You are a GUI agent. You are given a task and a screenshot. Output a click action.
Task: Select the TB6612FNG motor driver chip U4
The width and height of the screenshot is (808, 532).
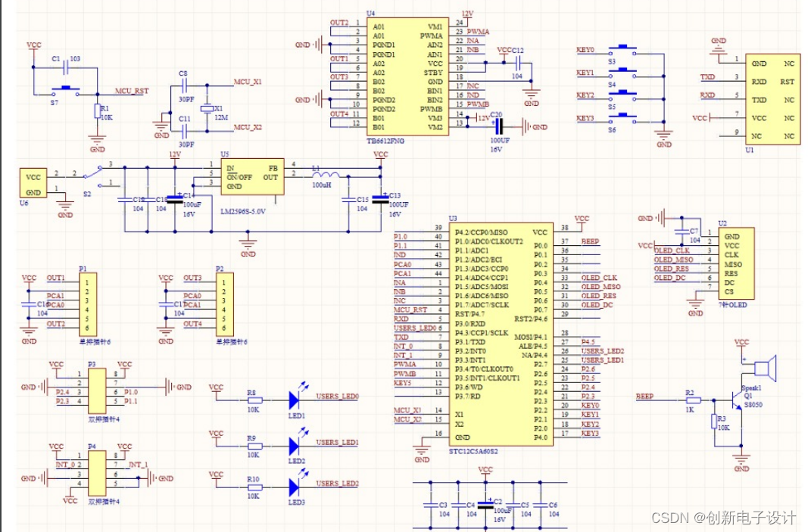(407, 76)
